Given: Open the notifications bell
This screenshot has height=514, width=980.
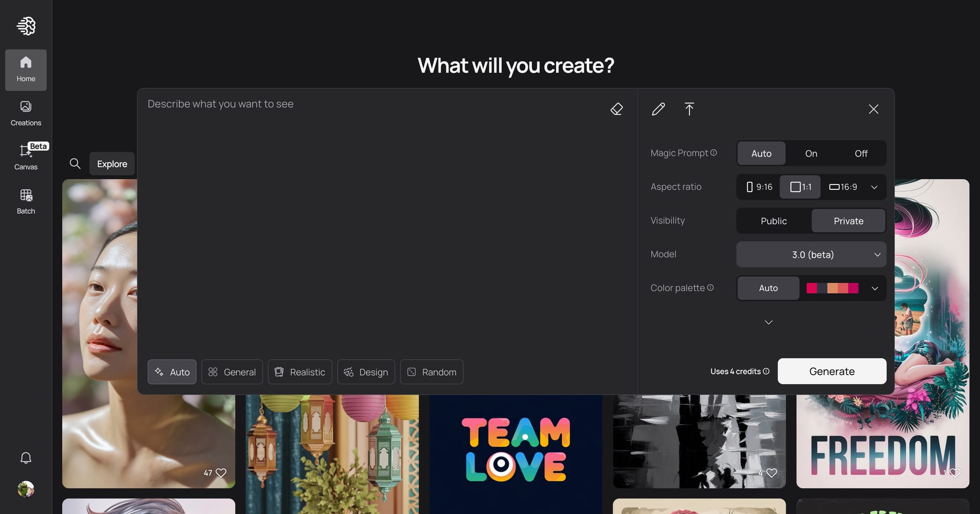Looking at the screenshot, I should click(26, 458).
